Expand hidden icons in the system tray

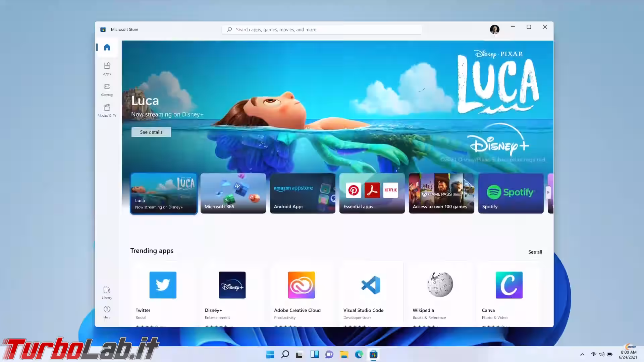coord(582,354)
